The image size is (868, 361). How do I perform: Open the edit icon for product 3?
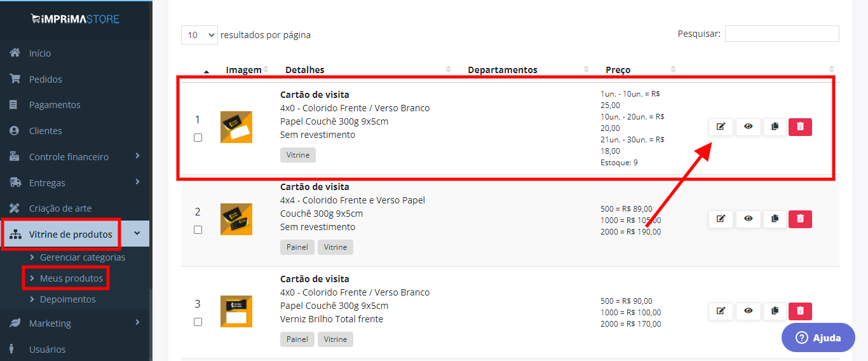click(721, 311)
